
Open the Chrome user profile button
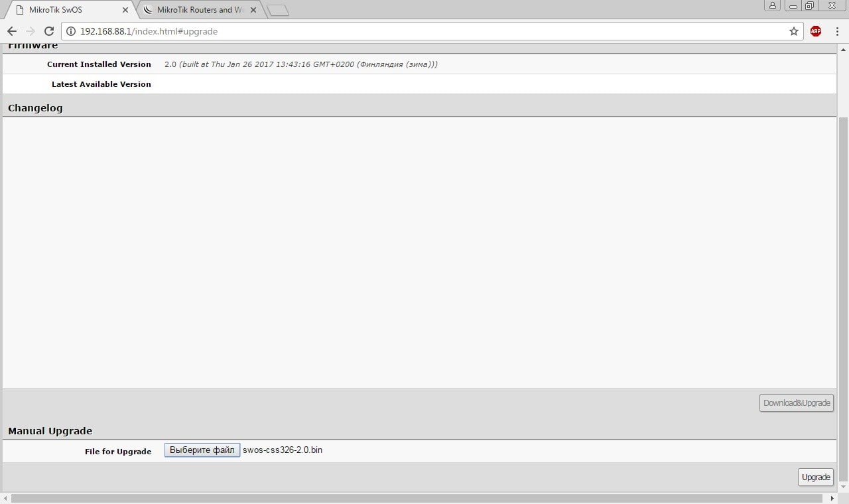773,6
